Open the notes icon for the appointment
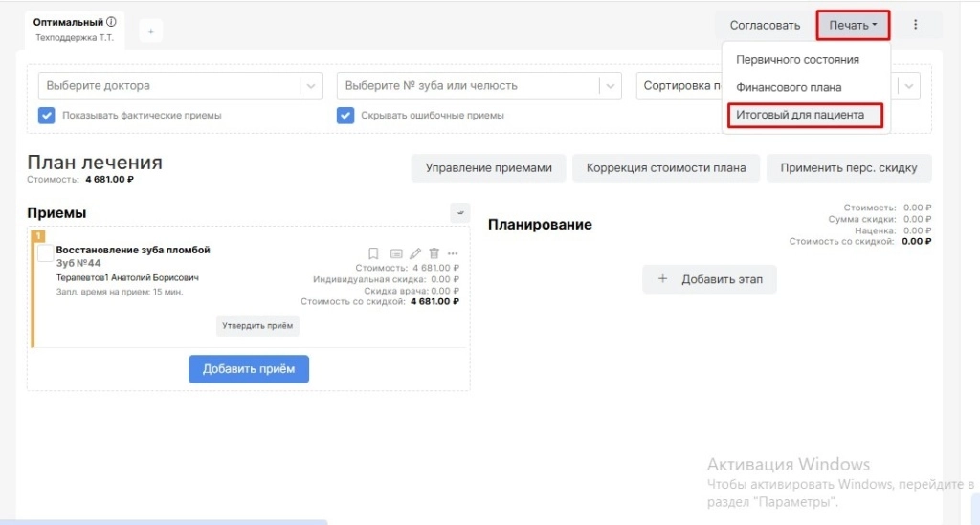Viewport: 980px width, 525px height. (395, 253)
